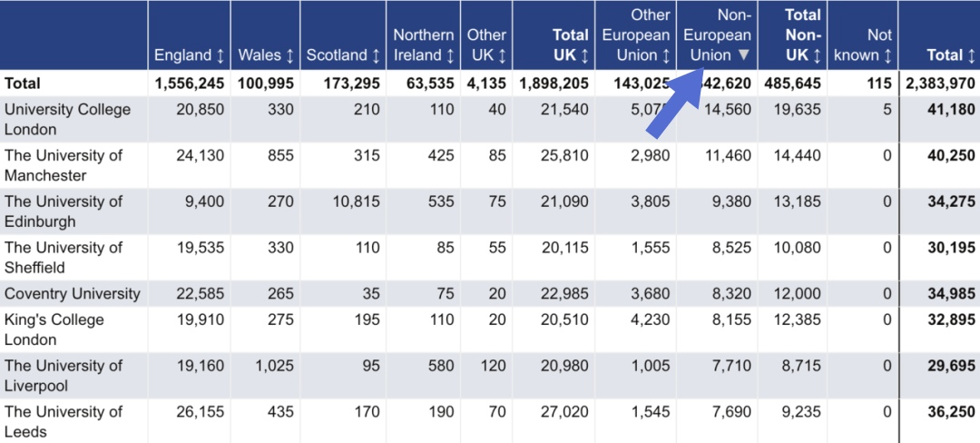Select King's College London row label
980x443 pixels.
[54, 330]
